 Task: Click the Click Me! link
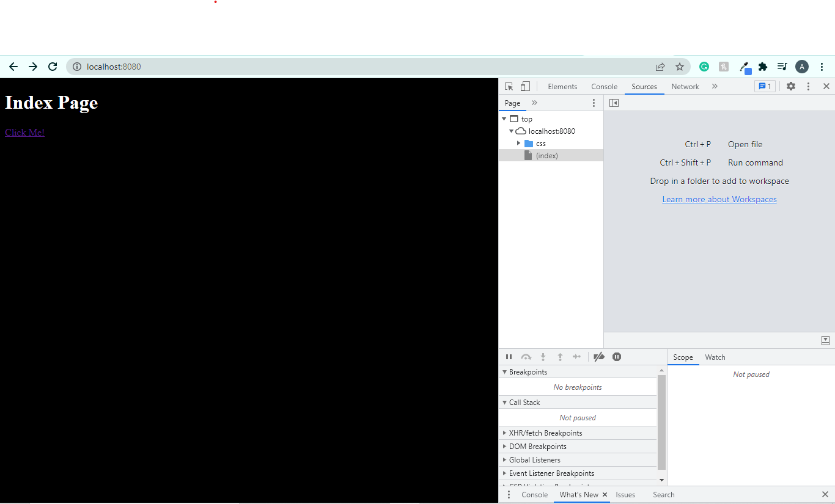24,132
